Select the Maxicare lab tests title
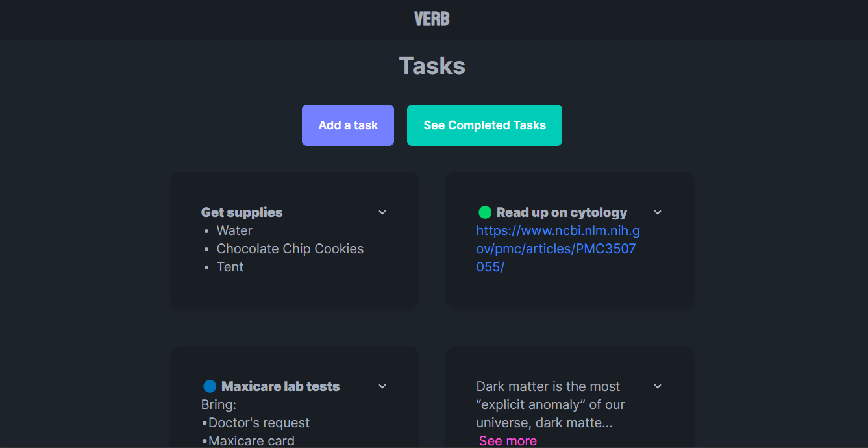 pyautogui.click(x=280, y=386)
